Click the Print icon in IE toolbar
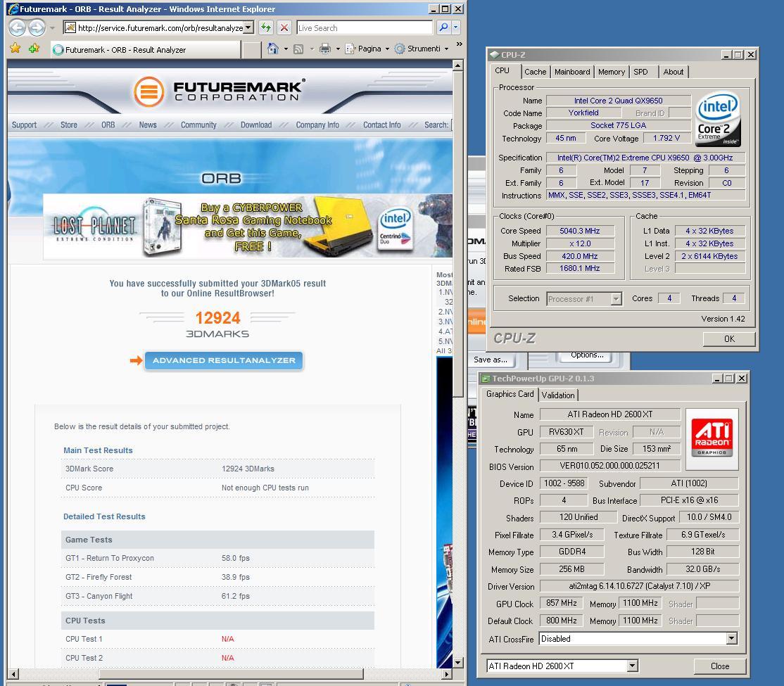The width and height of the screenshot is (784, 686). pyautogui.click(x=325, y=49)
